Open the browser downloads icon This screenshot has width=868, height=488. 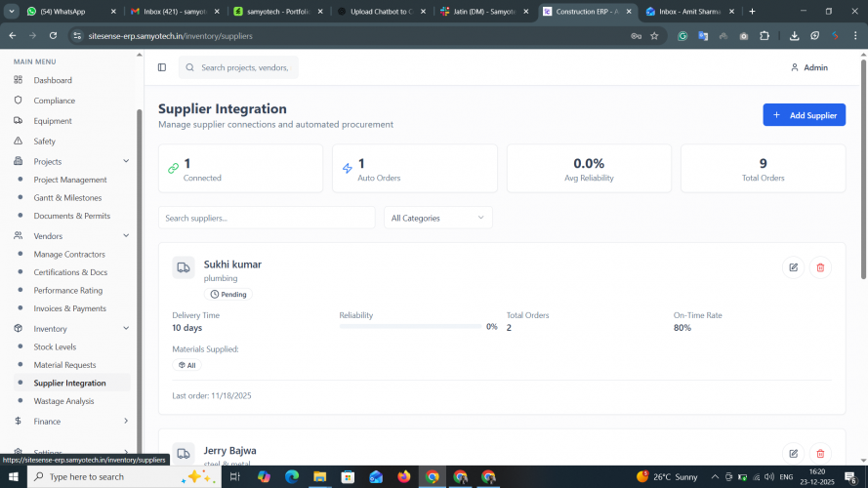pyautogui.click(x=794, y=36)
